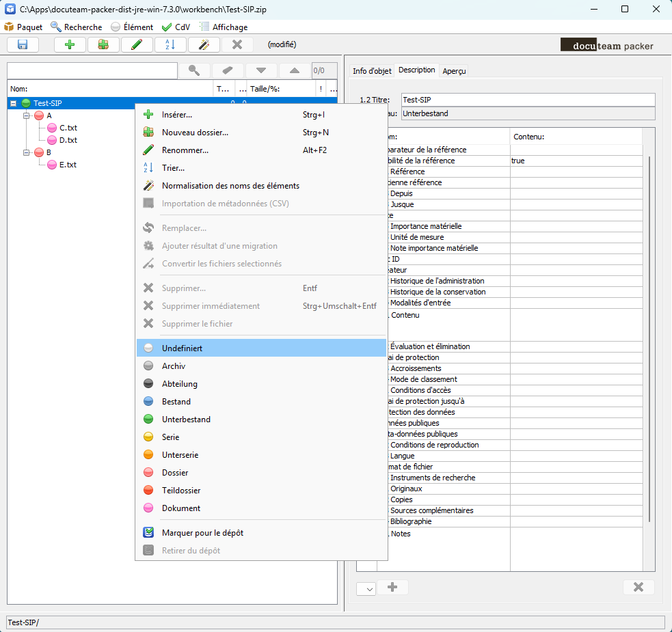This screenshot has width=672, height=632.
Task: Click the Save floppy disk toolbar button
Action: (x=23, y=44)
